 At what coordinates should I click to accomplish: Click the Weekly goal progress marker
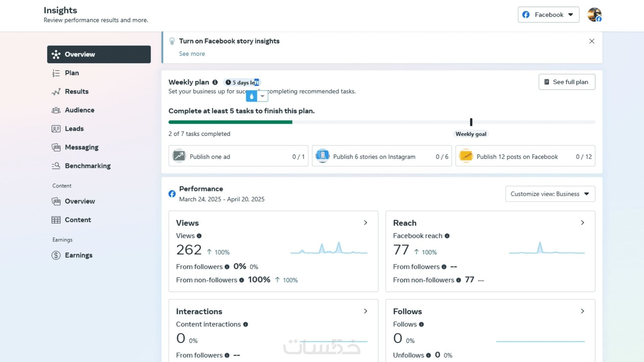click(x=471, y=122)
